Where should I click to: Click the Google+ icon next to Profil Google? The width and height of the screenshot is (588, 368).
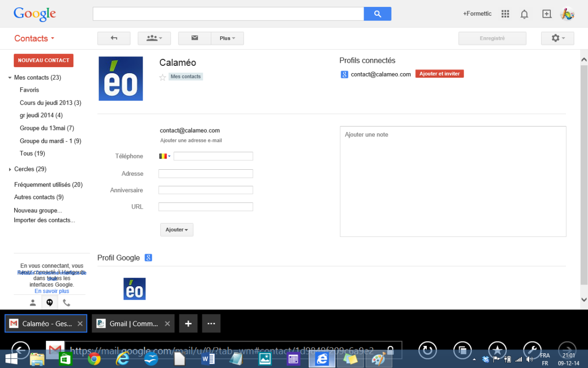[148, 258]
